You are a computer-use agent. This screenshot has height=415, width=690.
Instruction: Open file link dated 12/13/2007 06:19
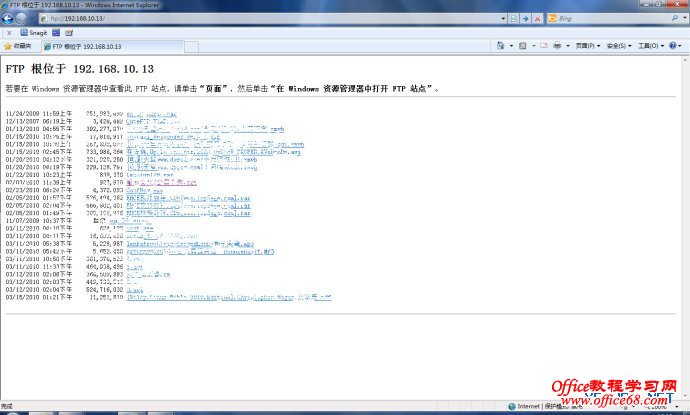(x=153, y=121)
